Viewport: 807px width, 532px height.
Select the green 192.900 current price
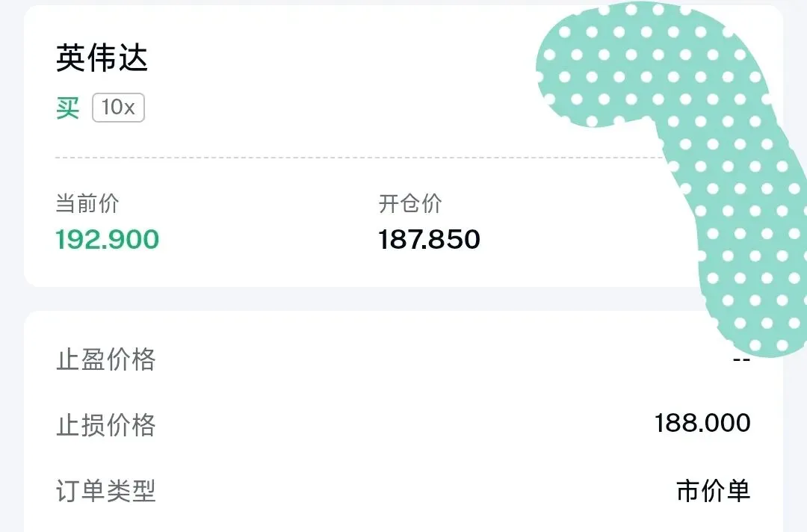(108, 240)
